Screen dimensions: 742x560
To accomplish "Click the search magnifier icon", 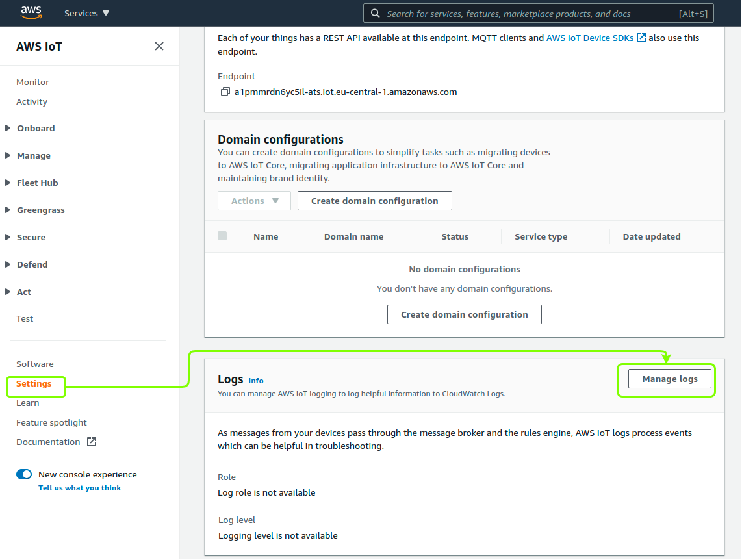I will tap(376, 13).
